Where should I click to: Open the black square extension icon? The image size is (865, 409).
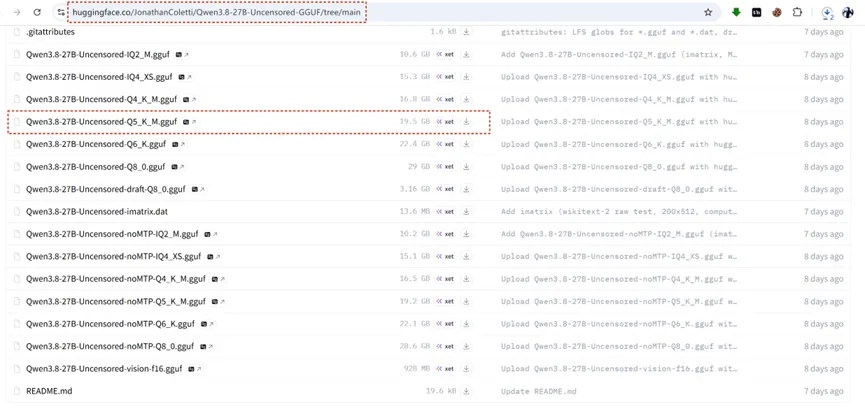click(756, 12)
